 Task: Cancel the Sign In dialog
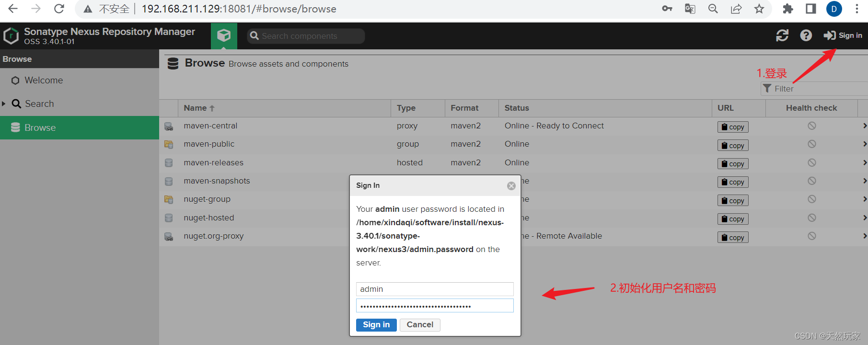[420, 325]
